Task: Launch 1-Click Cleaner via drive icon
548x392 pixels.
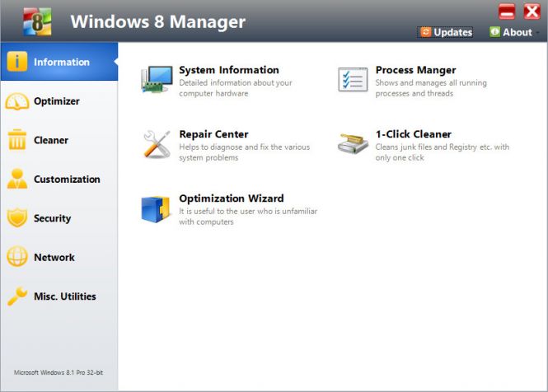Action: pos(353,143)
